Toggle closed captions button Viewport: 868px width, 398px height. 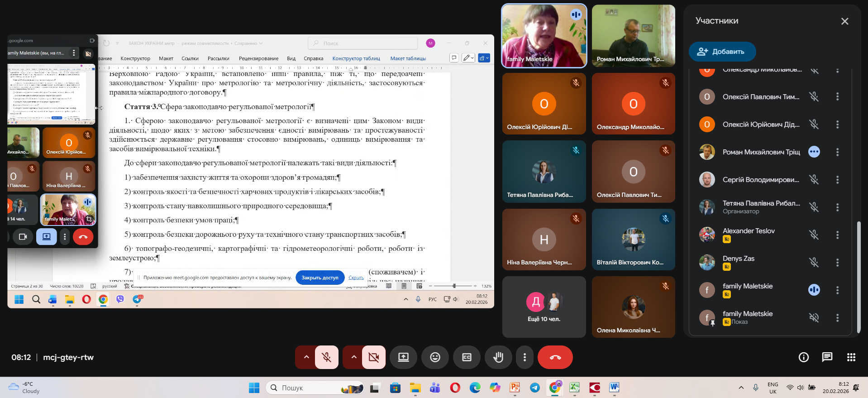[467, 357]
